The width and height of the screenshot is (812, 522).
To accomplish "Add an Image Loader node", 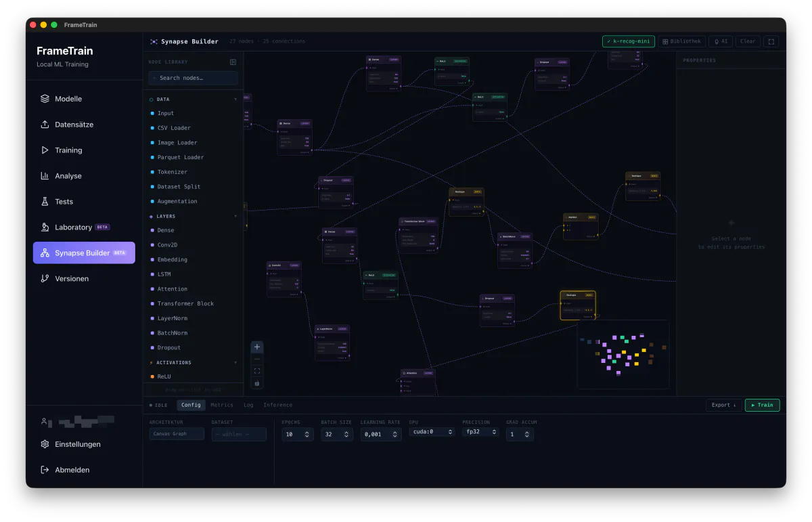I will click(x=193, y=143).
